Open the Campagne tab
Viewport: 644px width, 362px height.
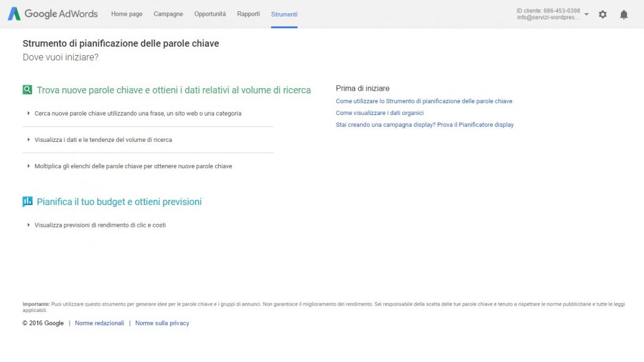point(168,14)
